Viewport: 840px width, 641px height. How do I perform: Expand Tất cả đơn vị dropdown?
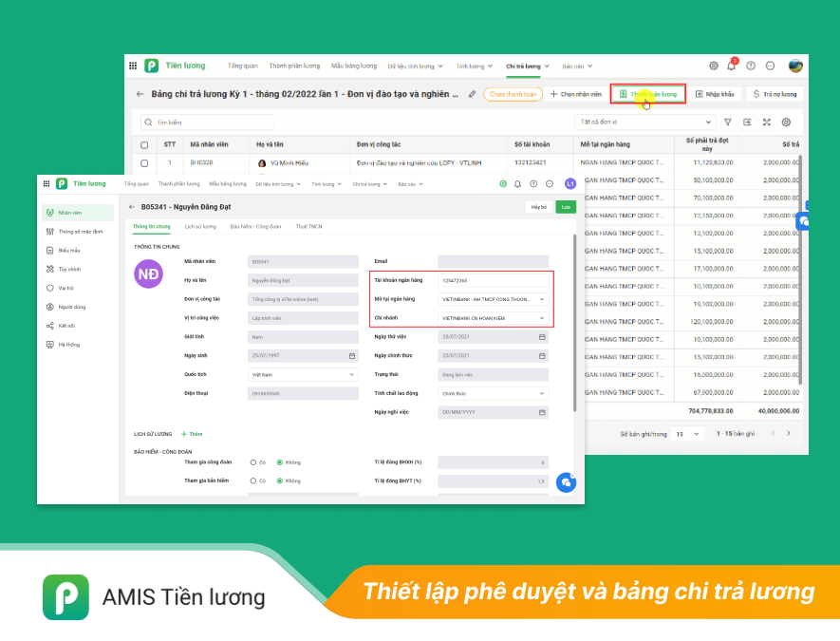pyautogui.click(x=645, y=123)
